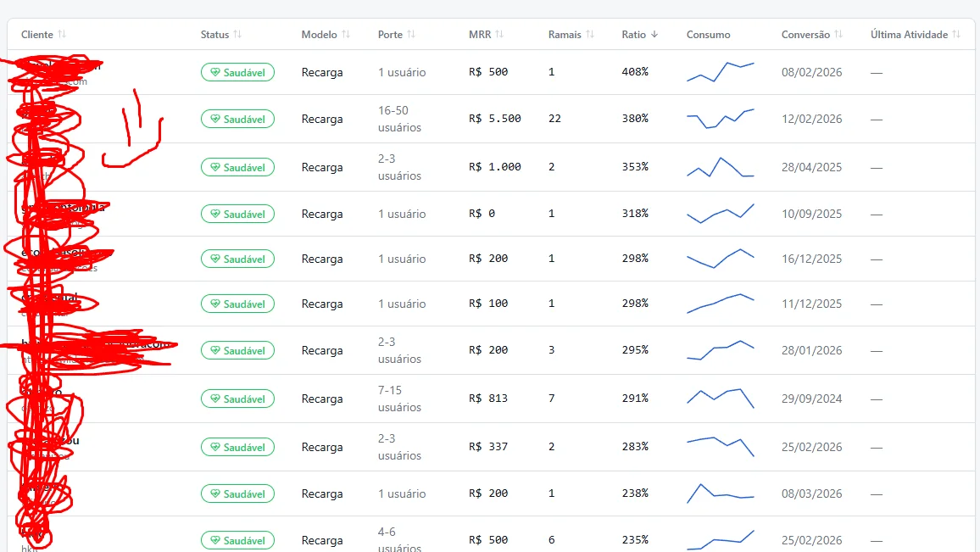Open the Saudável status for R$ 5.500 row
980x552 pixels.
[237, 119]
